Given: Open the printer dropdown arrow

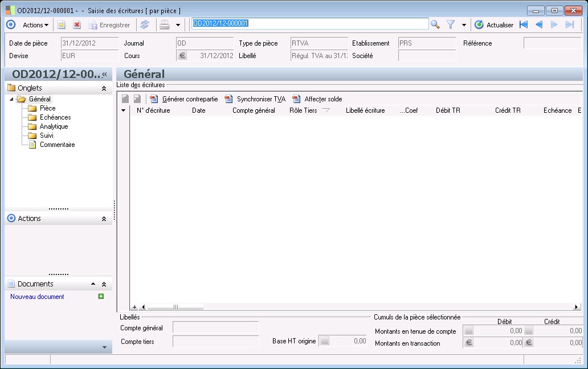Looking at the screenshot, I should coord(178,25).
